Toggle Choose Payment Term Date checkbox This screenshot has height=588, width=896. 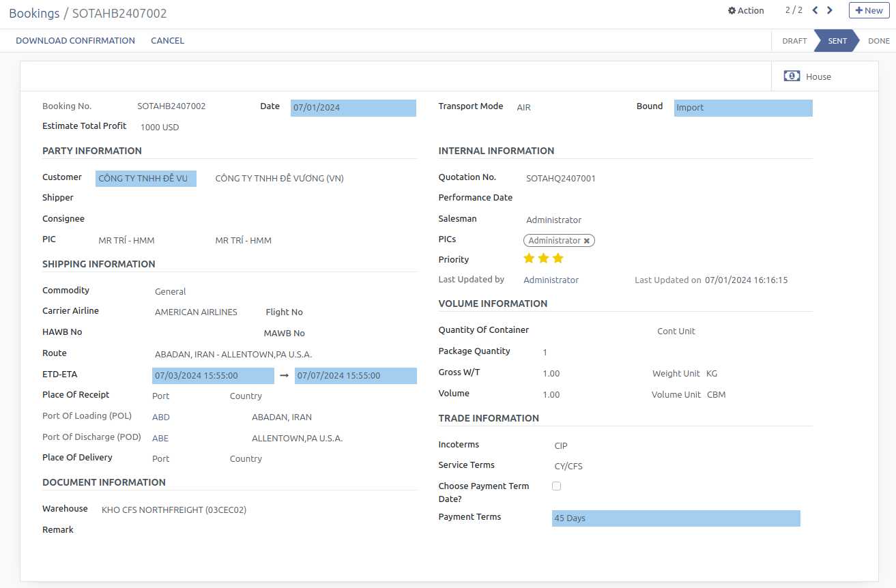coord(556,486)
